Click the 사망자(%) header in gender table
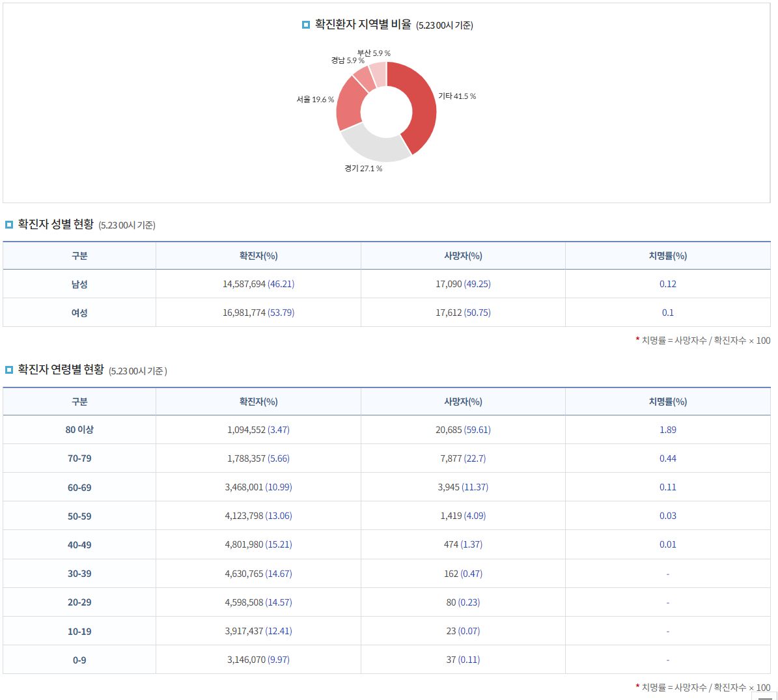The height and width of the screenshot is (700, 778). [463, 256]
